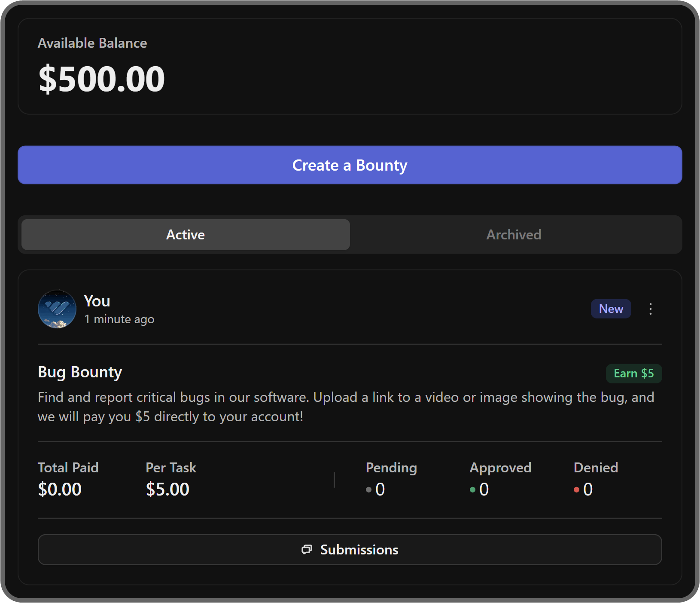Select the green Earn $5 badge
The width and height of the screenshot is (700, 603).
[634, 373]
